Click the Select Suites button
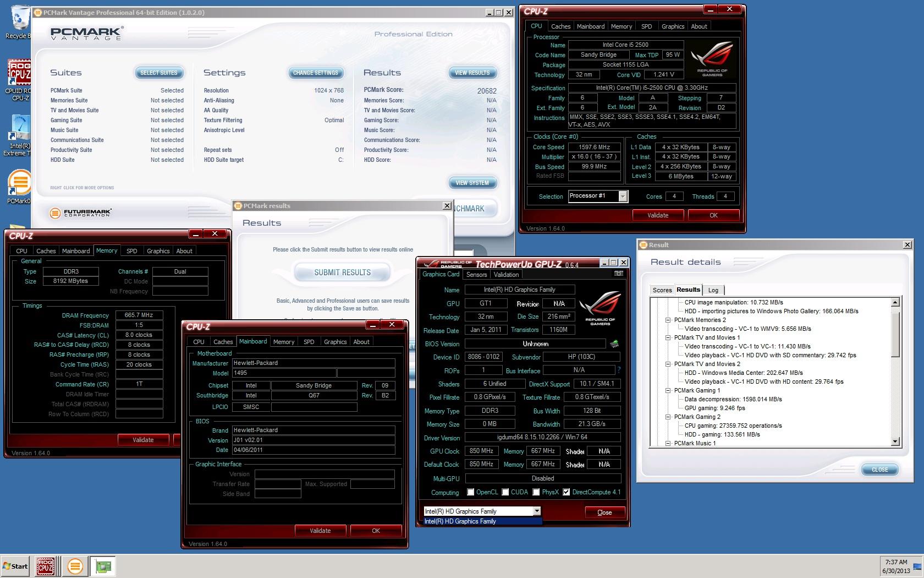Viewport: 924px width, 578px height. click(159, 73)
